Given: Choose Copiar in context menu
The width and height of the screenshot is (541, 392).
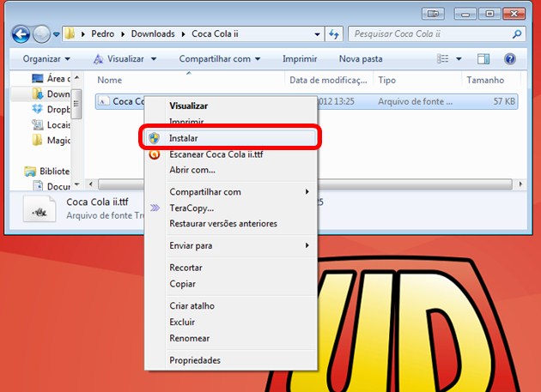Looking at the screenshot, I should click(x=182, y=284).
